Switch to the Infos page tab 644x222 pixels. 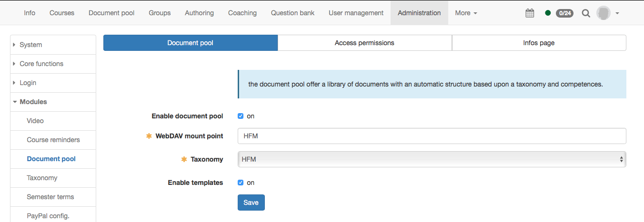pyautogui.click(x=539, y=43)
